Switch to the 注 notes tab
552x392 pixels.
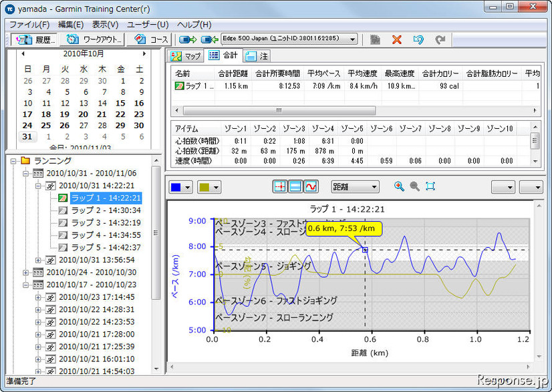[257, 56]
